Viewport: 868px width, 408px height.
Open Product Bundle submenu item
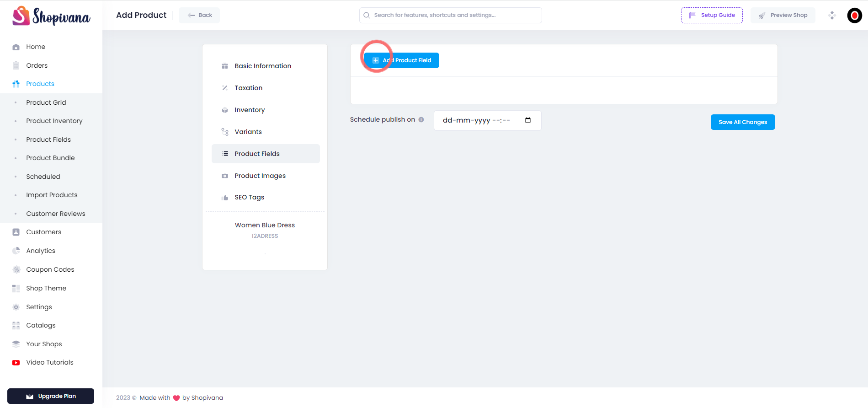50,158
